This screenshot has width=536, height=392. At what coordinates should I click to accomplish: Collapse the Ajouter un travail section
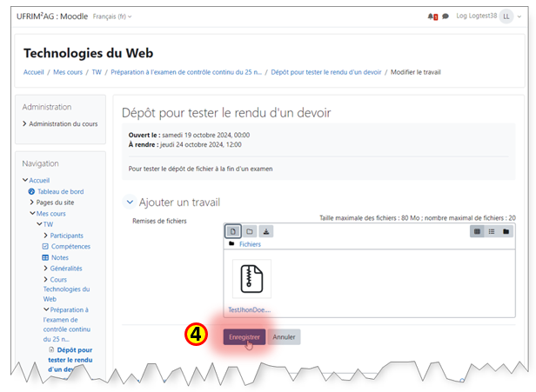coord(131,202)
